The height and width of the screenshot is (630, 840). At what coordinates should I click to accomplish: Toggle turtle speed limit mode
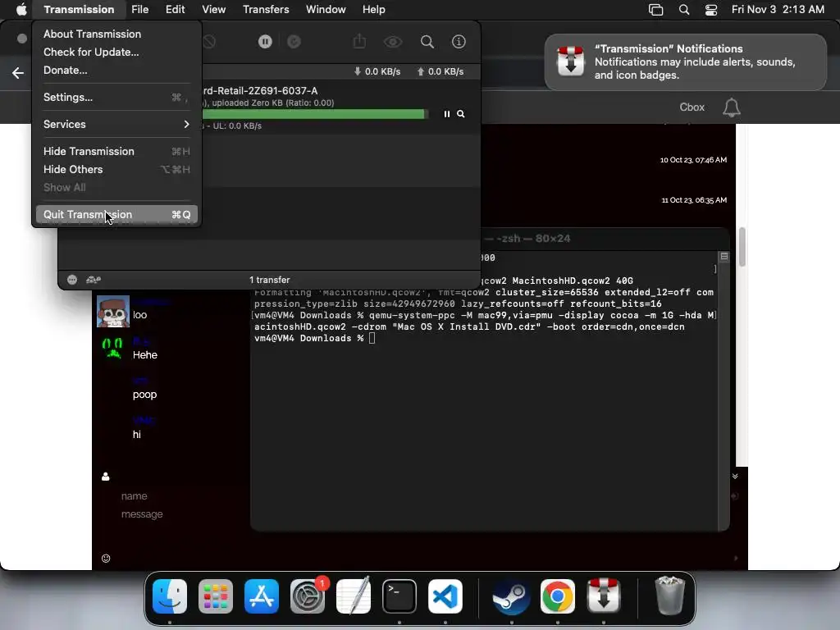point(94,280)
